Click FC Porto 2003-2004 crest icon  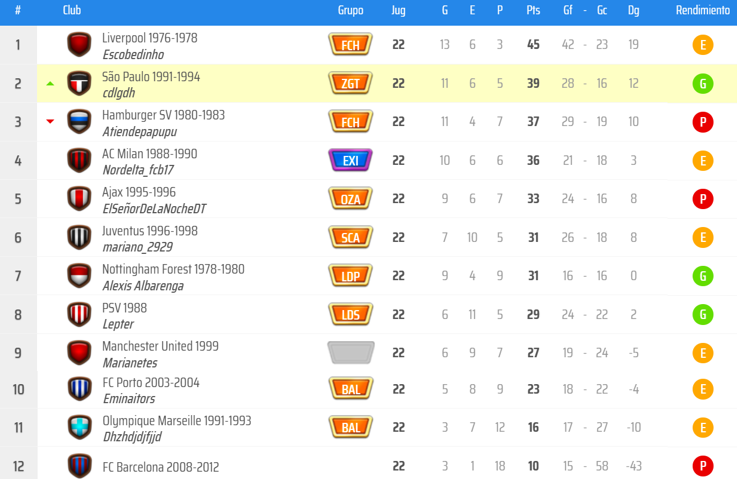pos(79,389)
